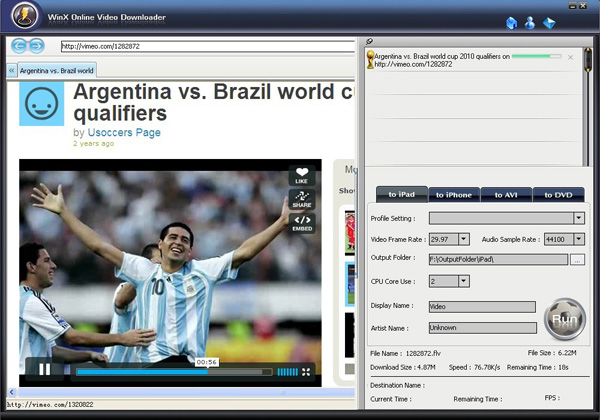
Task: Minimize the WinX window
Action: coord(572,5)
